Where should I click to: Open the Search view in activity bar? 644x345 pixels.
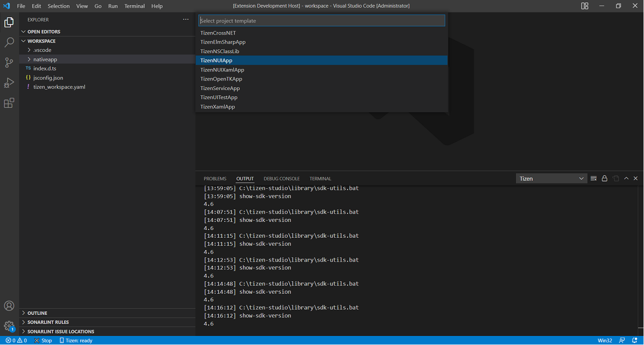pyautogui.click(x=9, y=43)
